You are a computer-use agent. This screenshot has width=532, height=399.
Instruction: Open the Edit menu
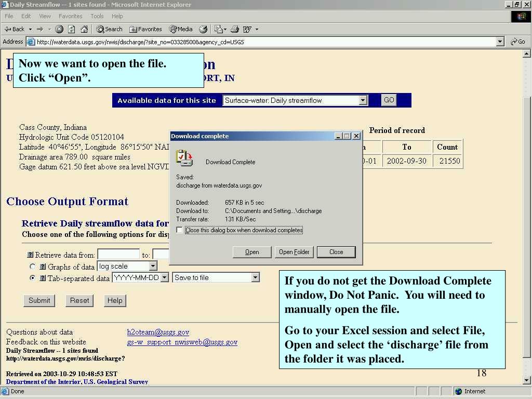tap(26, 16)
